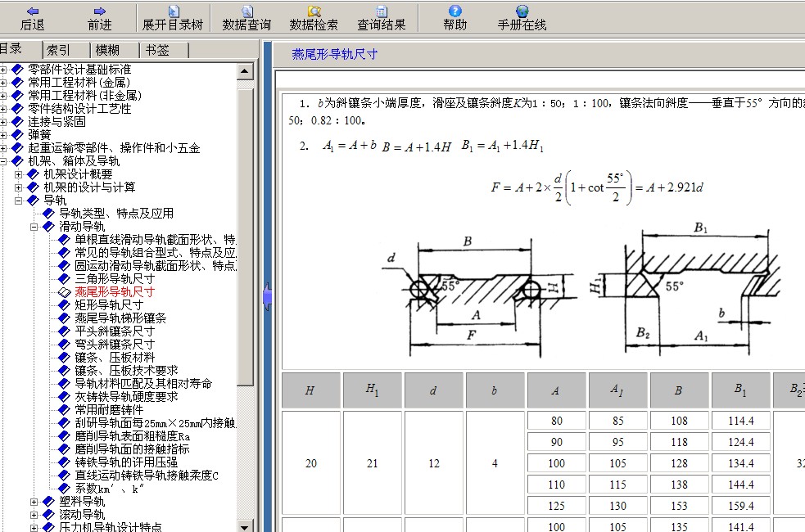
Task: Click the column header H1
Action: 373,390
